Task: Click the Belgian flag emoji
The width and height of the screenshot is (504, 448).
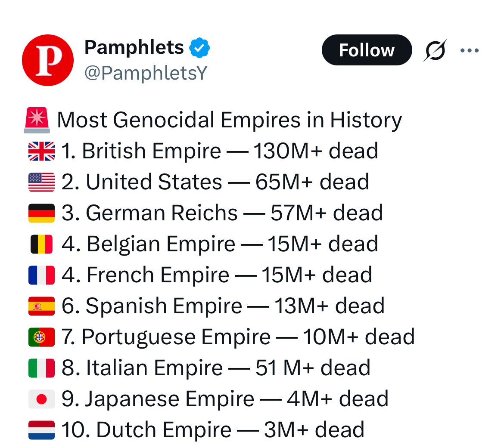Action: pyautogui.click(x=41, y=244)
